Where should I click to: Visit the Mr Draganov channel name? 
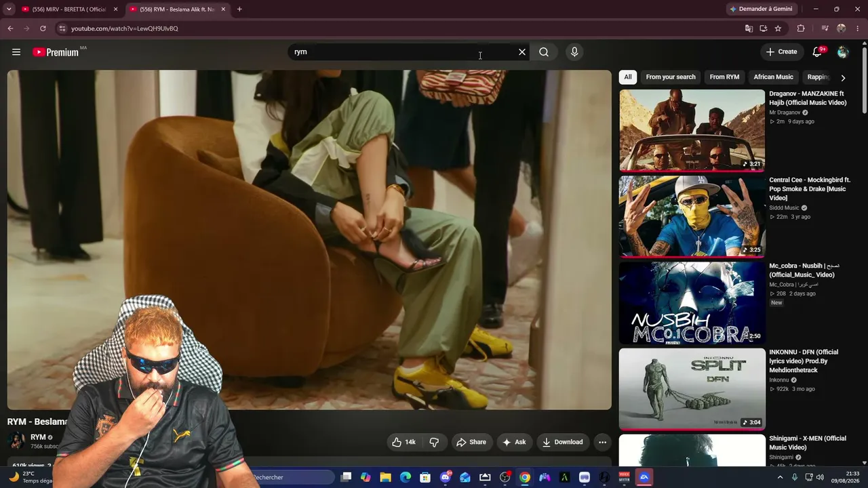[x=785, y=113]
